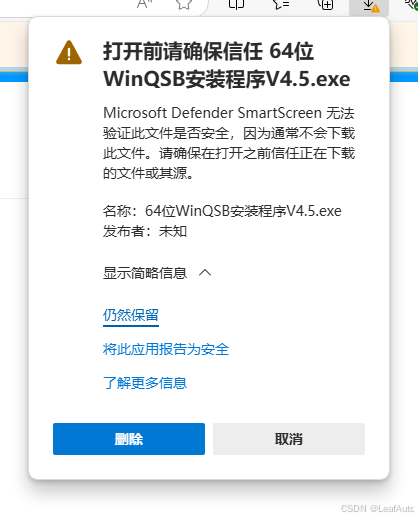The width and height of the screenshot is (418, 520).
Task: Click the partially visible icon after Downloads
Action: (x=412, y=4)
